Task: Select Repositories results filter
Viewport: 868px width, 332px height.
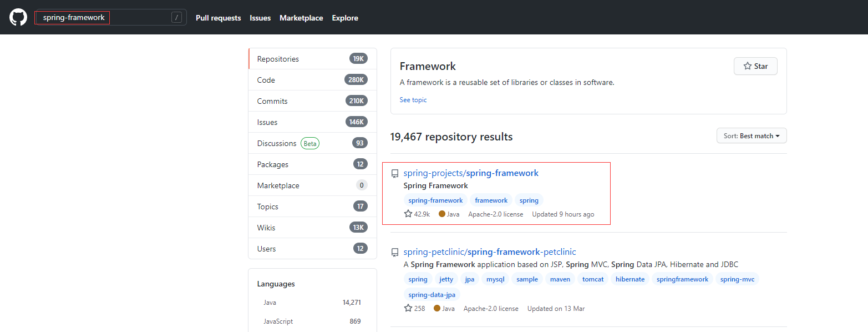Action: [313, 59]
